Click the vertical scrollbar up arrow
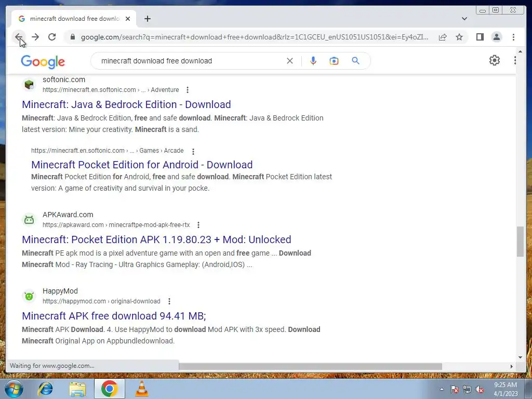The width and height of the screenshot is (532, 399). point(520,52)
